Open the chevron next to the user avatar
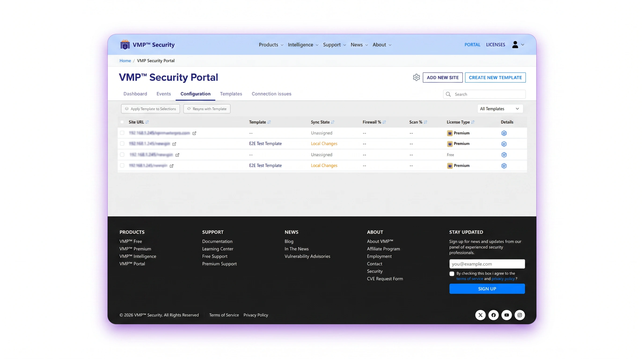The height and width of the screenshot is (359, 644). click(523, 45)
